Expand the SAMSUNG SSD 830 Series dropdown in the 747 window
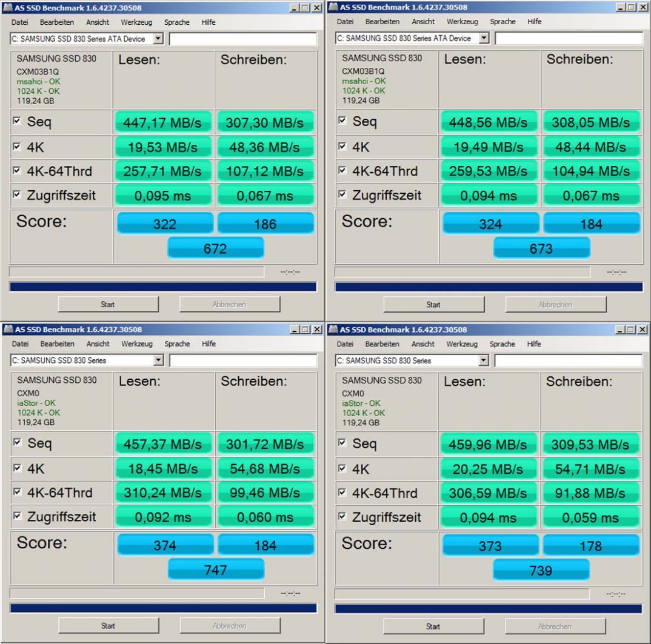The width and height of the screenshot is (651, 644). [158, 360]
